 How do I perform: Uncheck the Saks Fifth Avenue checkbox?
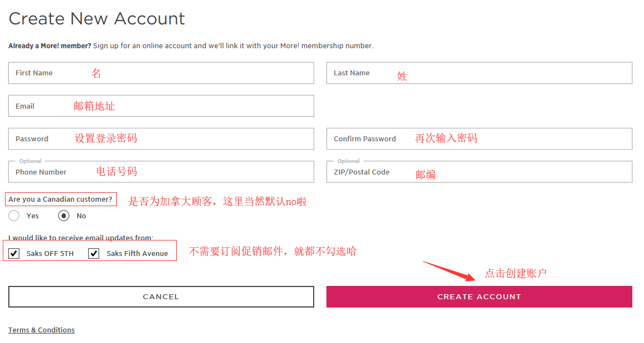[94, 253]
